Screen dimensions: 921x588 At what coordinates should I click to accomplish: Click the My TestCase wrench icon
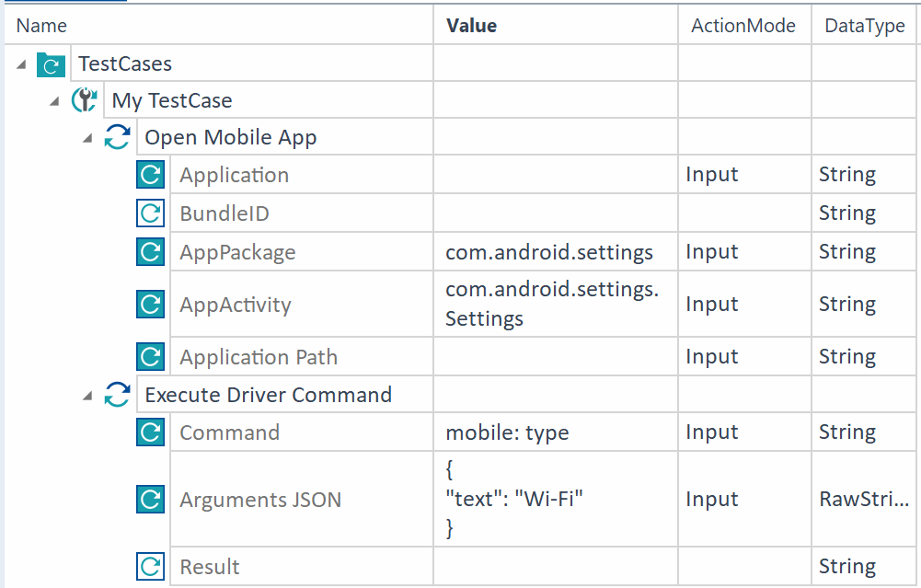[x=85, y=100]
